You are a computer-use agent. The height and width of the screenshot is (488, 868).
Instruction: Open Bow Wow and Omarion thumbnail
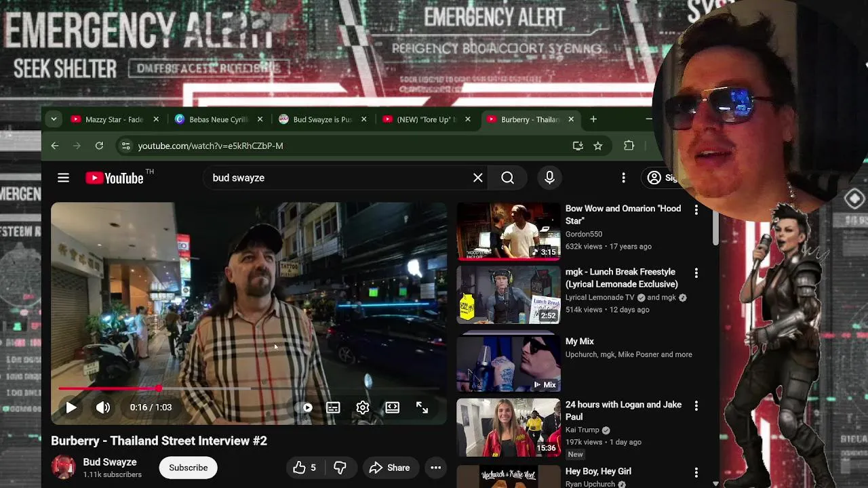pos(509,231)
